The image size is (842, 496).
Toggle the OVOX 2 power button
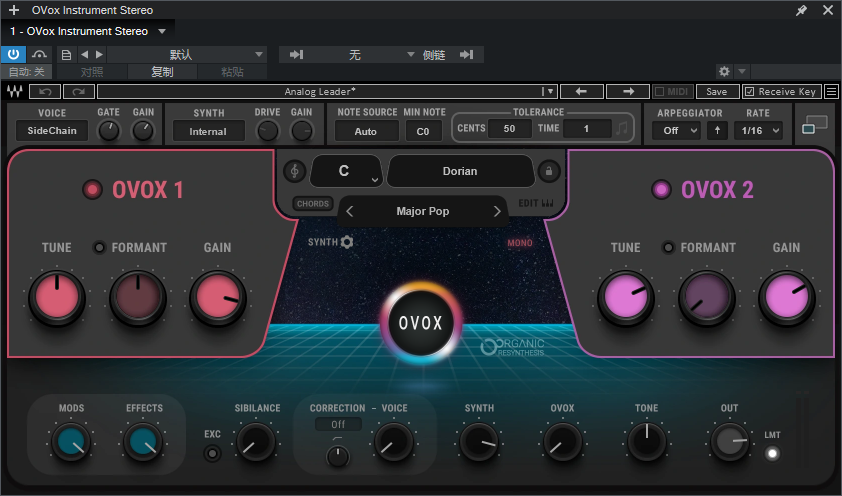pyautogui.click(x=661, y=189)
